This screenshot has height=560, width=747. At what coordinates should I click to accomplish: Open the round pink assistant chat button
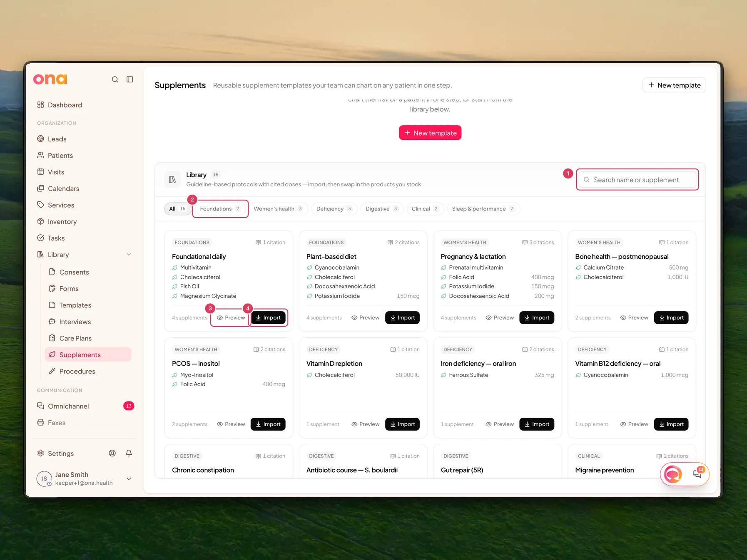673,474
